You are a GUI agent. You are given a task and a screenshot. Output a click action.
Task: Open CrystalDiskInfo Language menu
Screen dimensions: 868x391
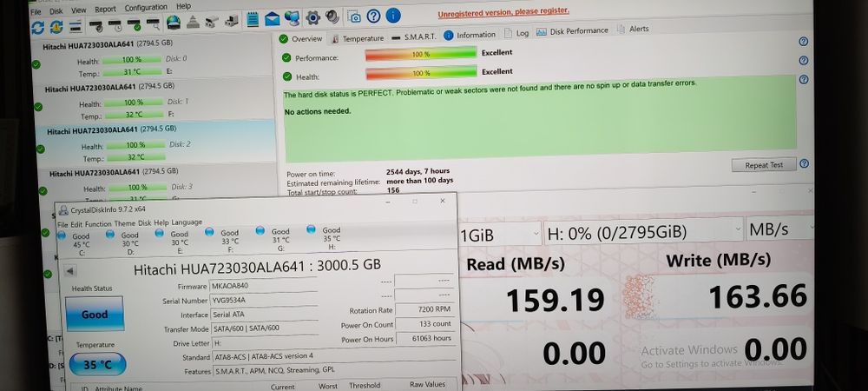(x=187, y=222)
